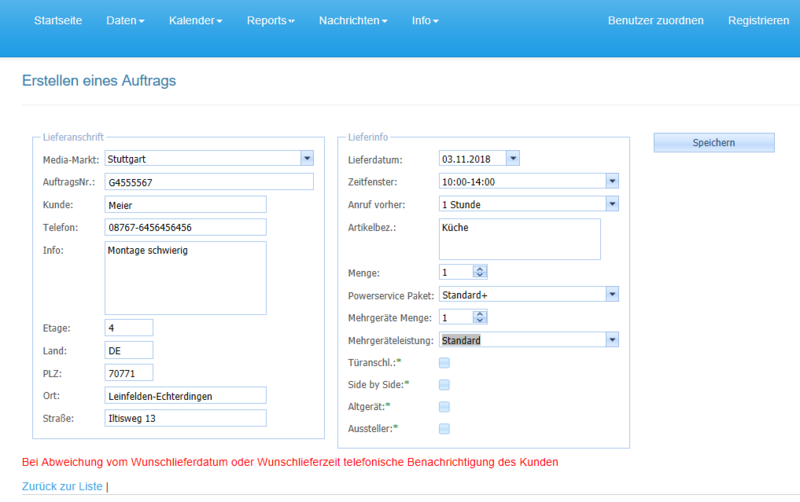This screenshot has width=800, height=502.
Task: Open the Powerservice Paket dropdown
Action: (x=611, y=294)
